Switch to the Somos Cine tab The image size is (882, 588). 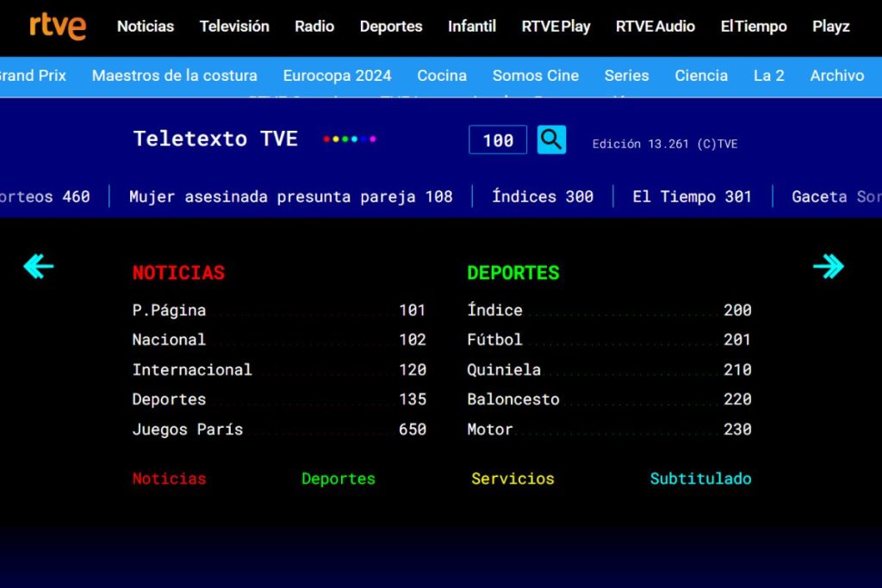pyautogui.click(x=535, y=76)
